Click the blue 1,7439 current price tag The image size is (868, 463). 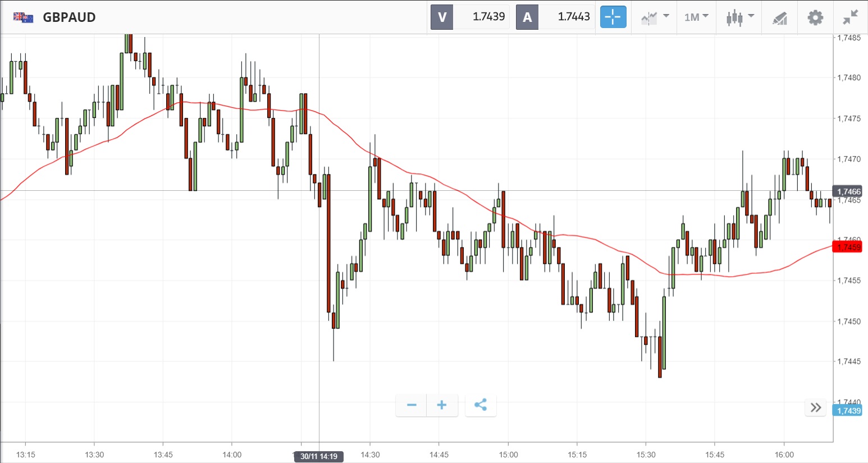(848, 411)
